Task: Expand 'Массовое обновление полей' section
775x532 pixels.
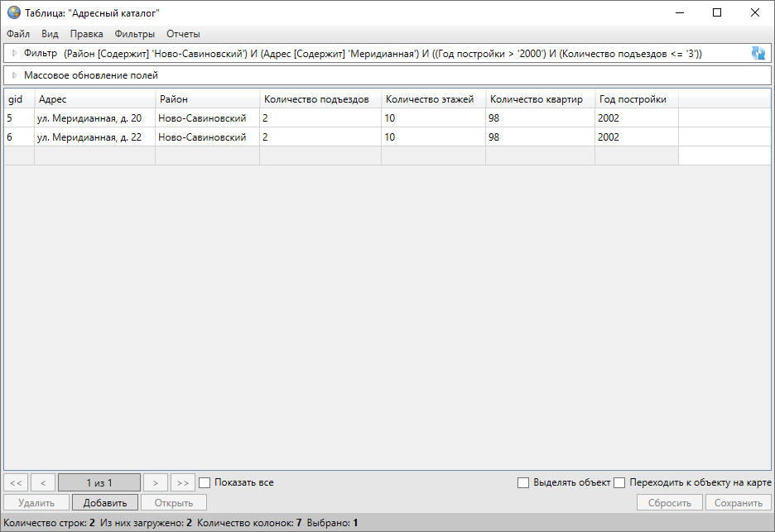Action: (14, 75)
